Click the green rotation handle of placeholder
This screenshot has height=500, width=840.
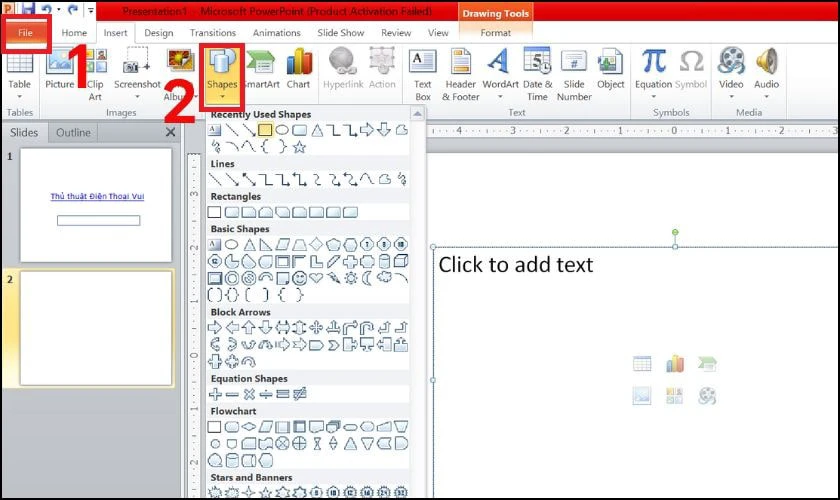click(675, 232)
